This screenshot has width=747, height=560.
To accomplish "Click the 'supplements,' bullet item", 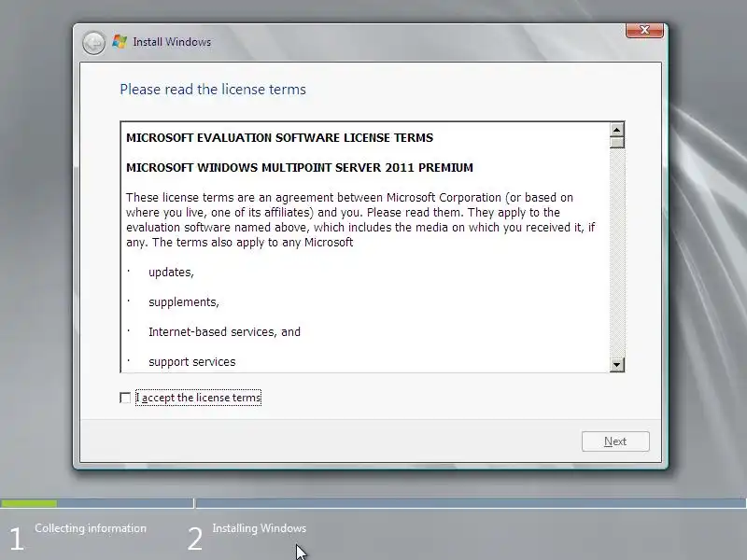I will [x=184, y=302].
